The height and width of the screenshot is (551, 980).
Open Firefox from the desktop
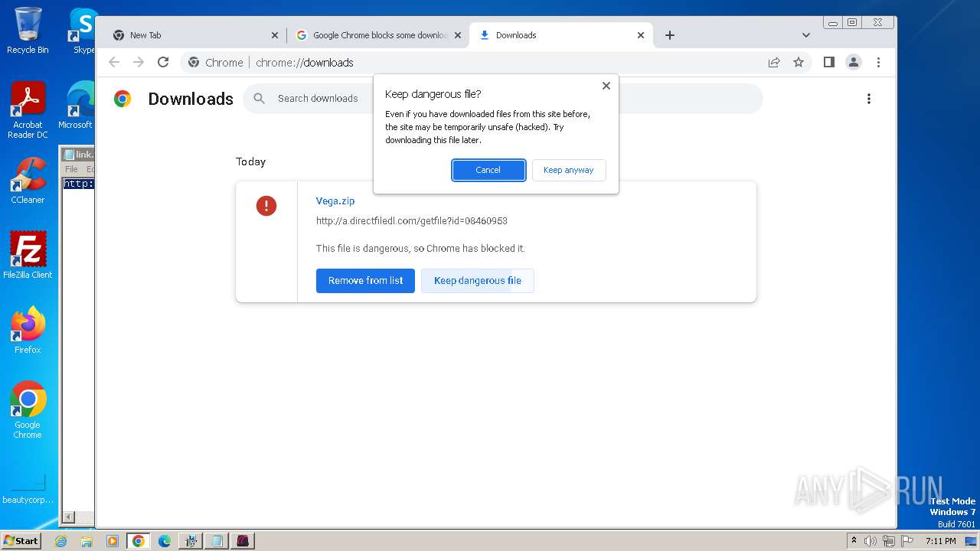pyautogui.click(x=28, y=330)
